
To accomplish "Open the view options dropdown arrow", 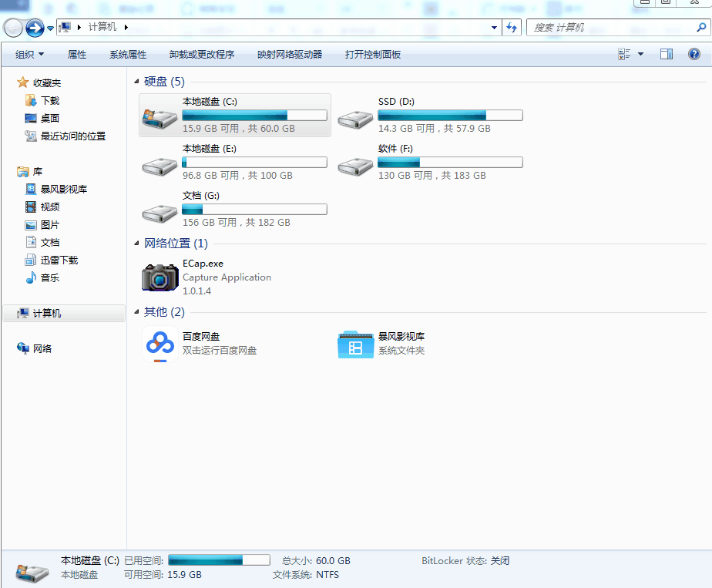I will 640,54.
